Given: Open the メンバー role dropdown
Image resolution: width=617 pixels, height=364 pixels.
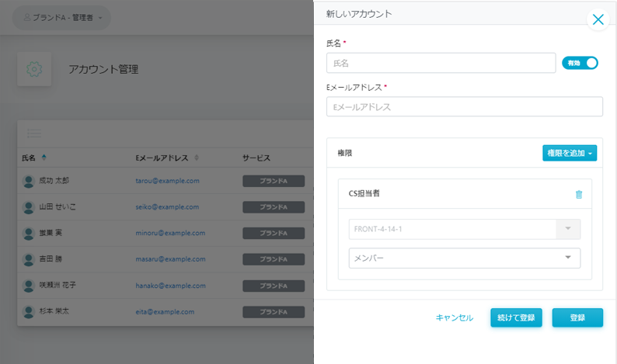Looking at the screenshot, I should point(465,258).
